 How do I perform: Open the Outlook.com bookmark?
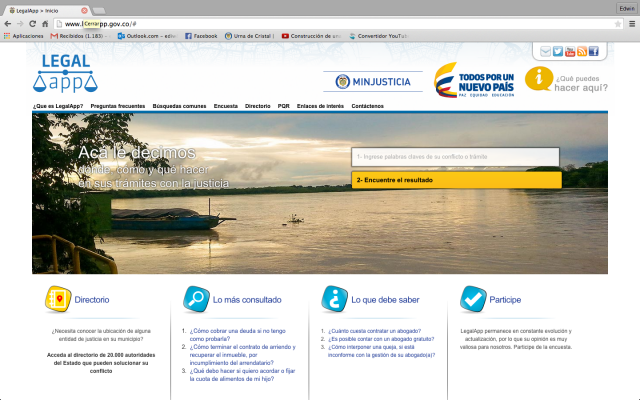click(x=147, y=36)
